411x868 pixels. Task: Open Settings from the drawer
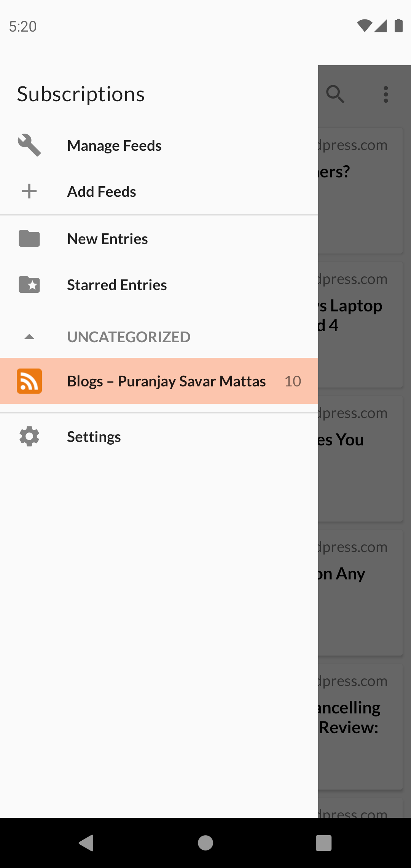[x=94, y=437]
